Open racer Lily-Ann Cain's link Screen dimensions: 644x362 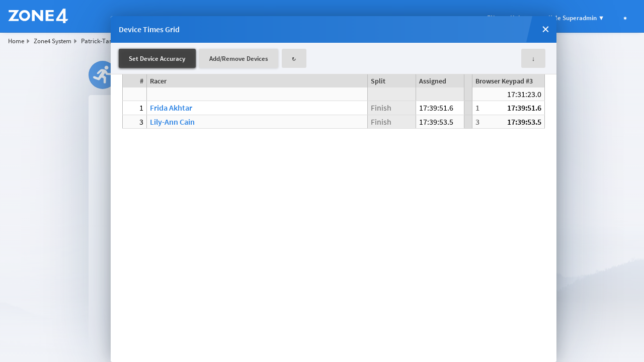tap(172, 122)
